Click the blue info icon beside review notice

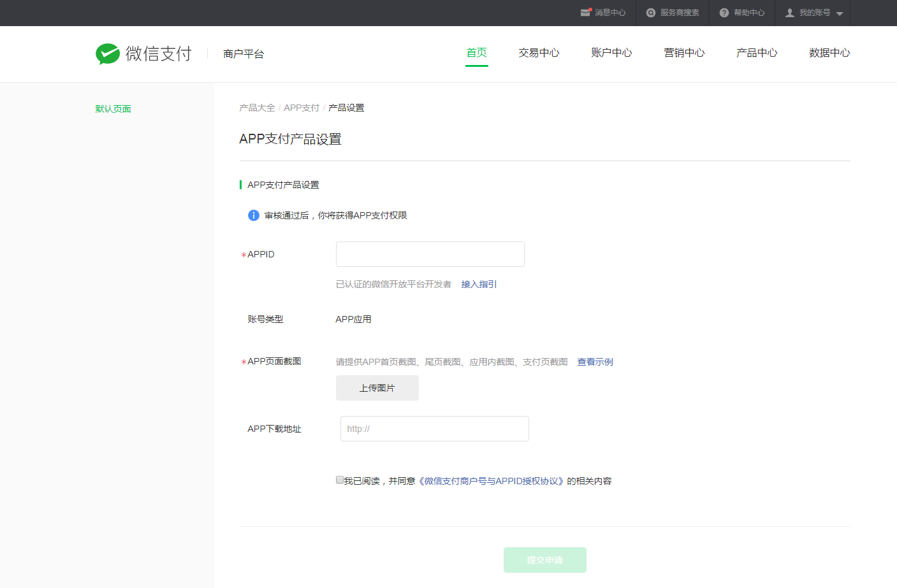254,215
